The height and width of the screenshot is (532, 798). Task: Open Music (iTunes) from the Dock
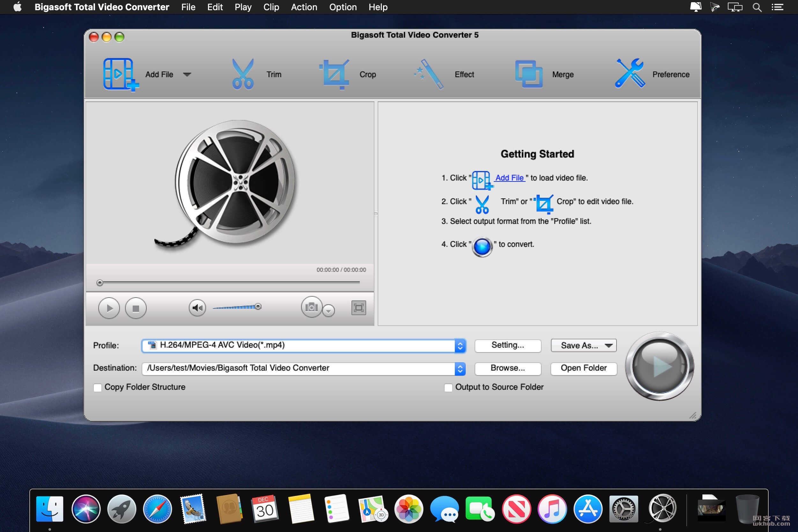tap(552, 509)
